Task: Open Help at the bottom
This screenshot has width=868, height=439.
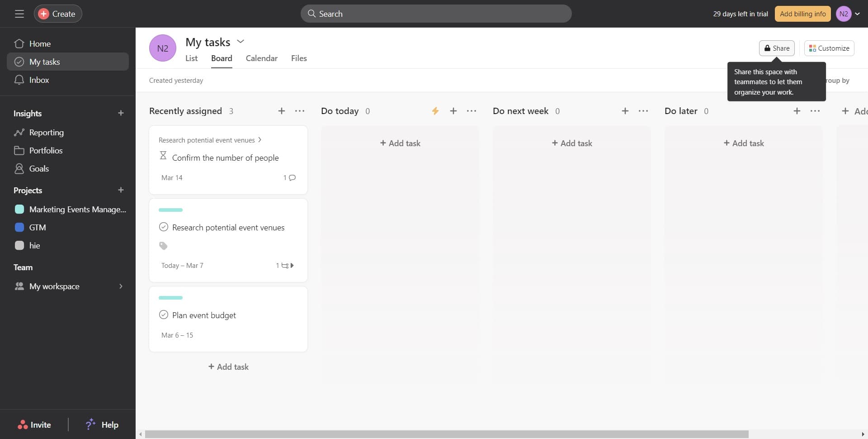Action: 108,425
